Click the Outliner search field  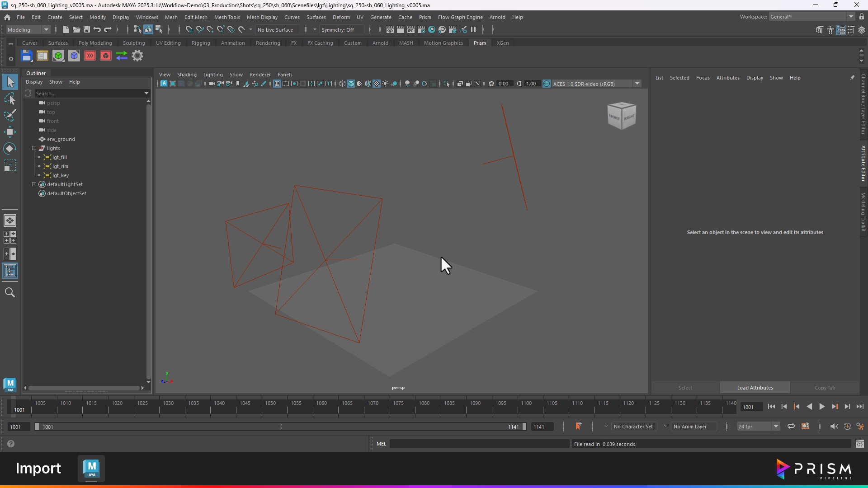[x=88, y=94]
